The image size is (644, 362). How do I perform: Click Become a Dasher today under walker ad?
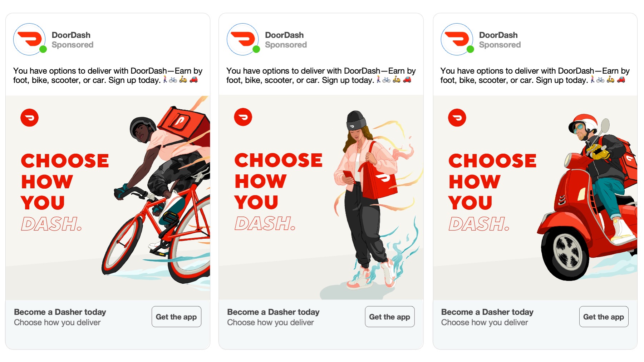273,312
